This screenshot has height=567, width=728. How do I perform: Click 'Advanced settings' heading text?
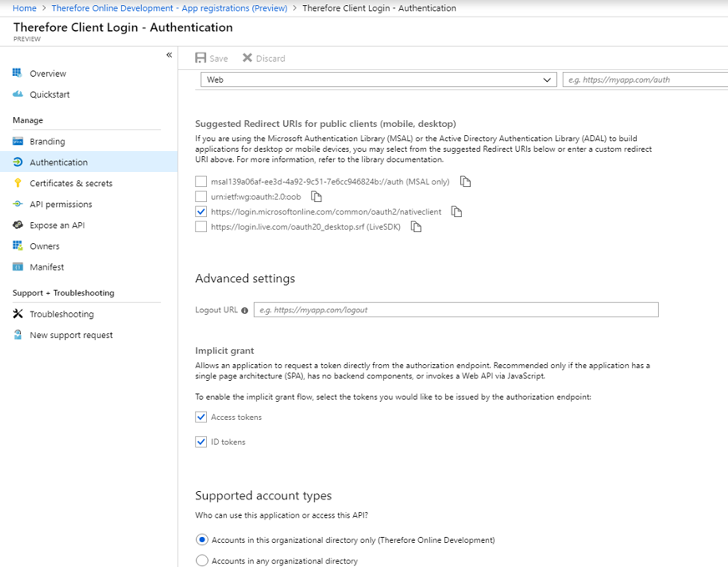coord(245,278)
